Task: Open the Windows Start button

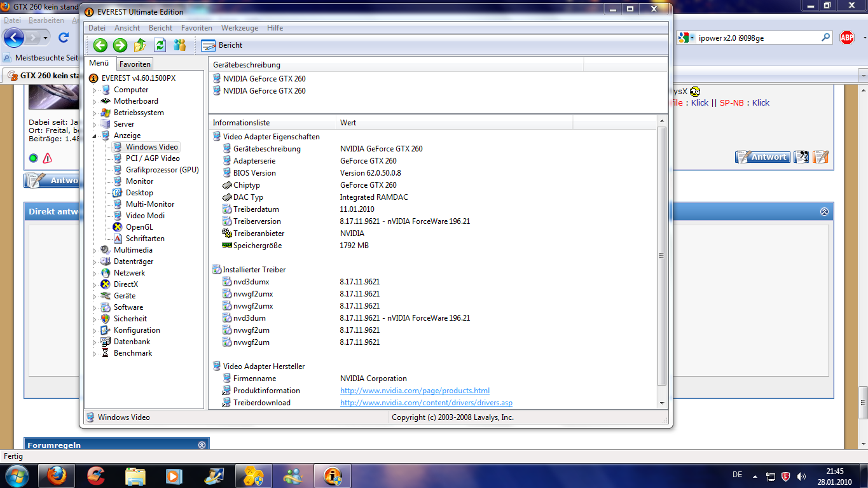Action: pos(17,476)
